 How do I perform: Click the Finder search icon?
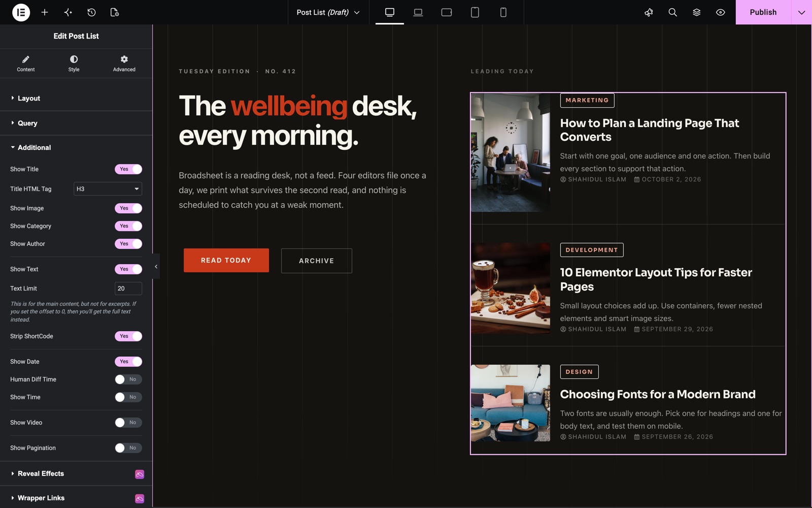click(672, 12)
